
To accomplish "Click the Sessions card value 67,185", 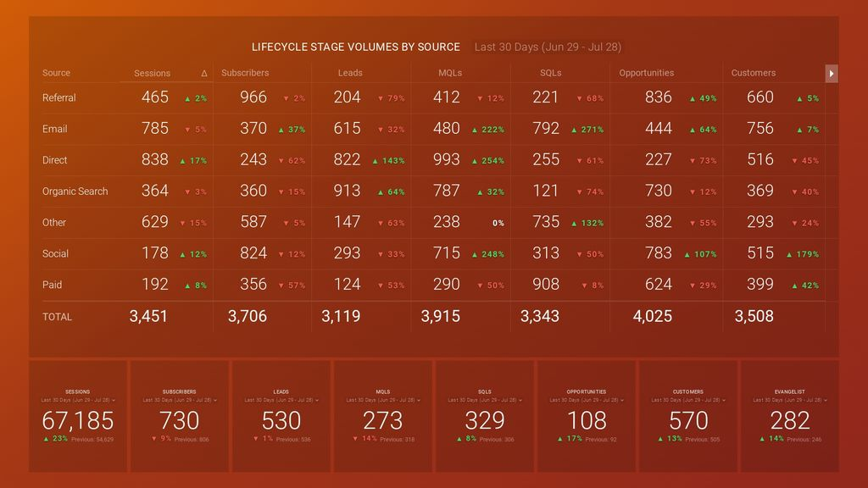I will tap(77, 420).
